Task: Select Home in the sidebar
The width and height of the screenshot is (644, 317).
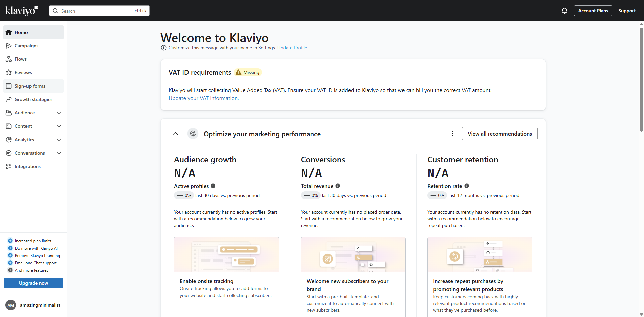Action: [21, 32]
